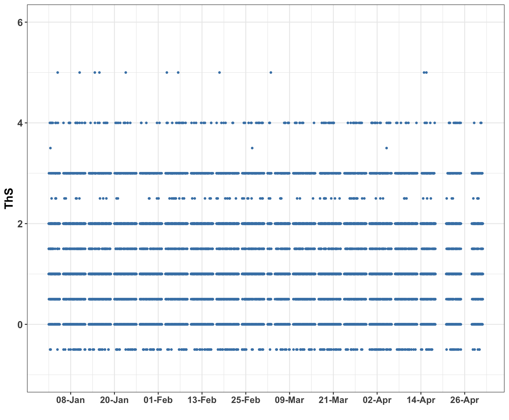Select the 14-Apr x-axis label
The width and height of the screenshot is (509, 420).
coord(421,400)
